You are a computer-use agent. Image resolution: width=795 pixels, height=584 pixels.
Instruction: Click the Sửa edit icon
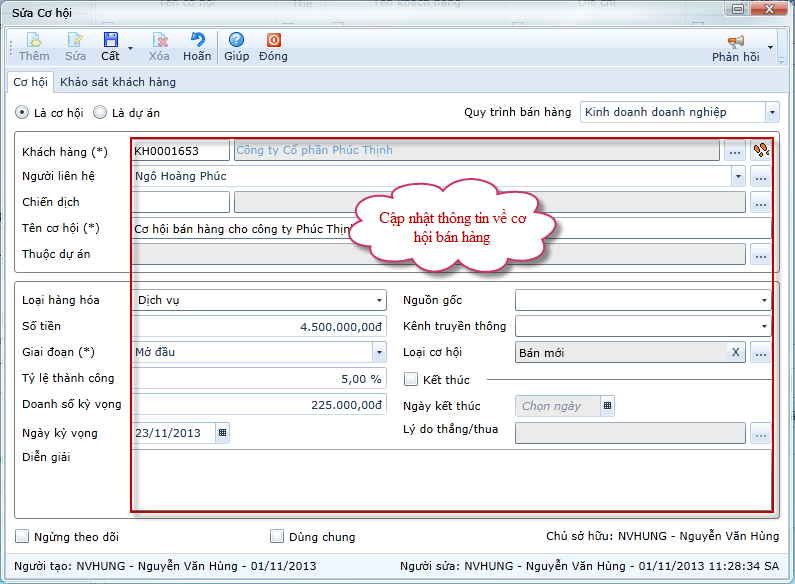75,41
